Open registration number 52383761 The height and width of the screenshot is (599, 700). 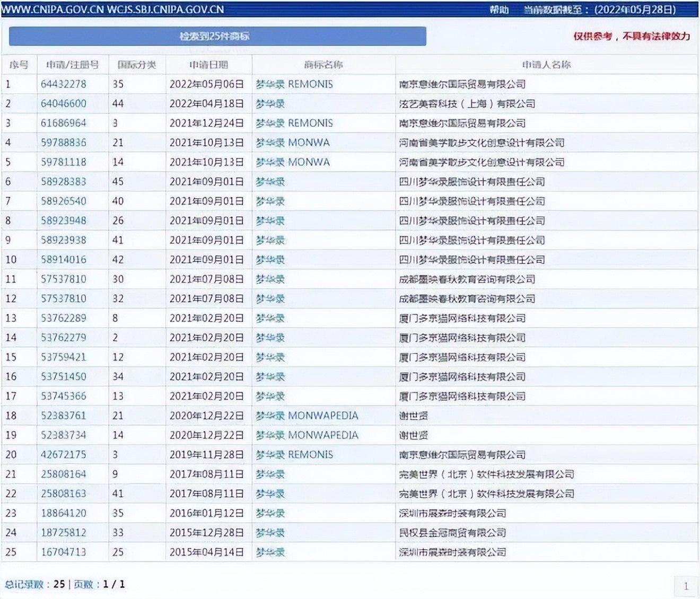[63, 416]
